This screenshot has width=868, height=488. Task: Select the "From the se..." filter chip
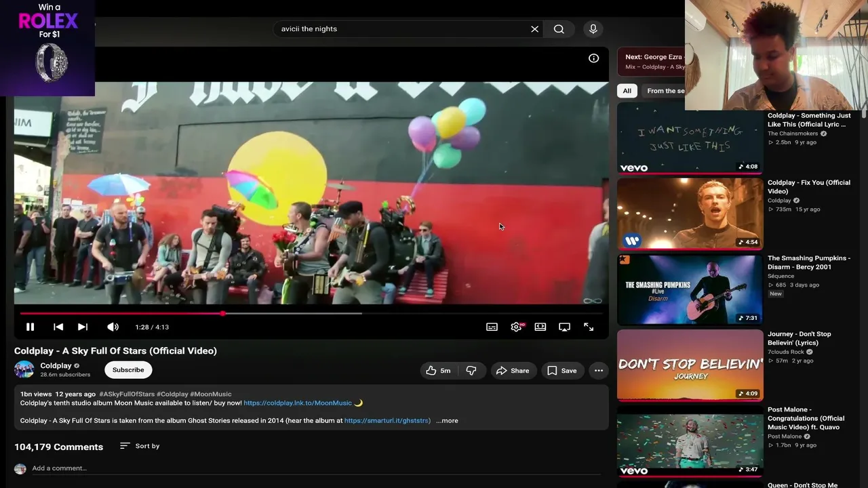665,91
